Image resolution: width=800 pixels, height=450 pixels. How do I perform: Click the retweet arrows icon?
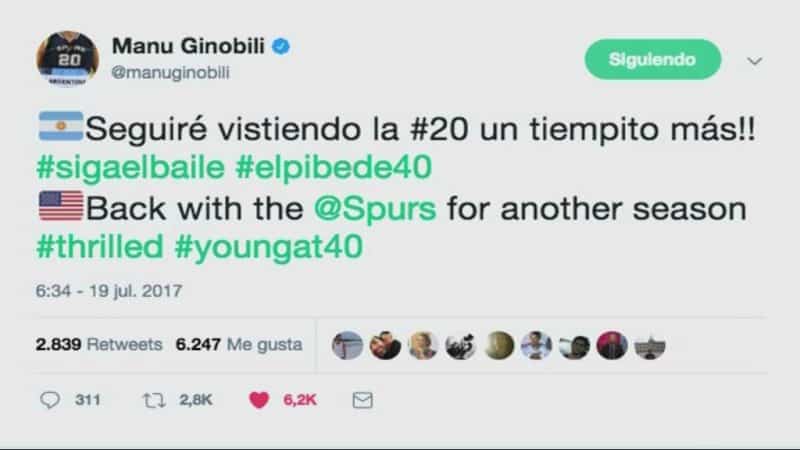(154, 400)
